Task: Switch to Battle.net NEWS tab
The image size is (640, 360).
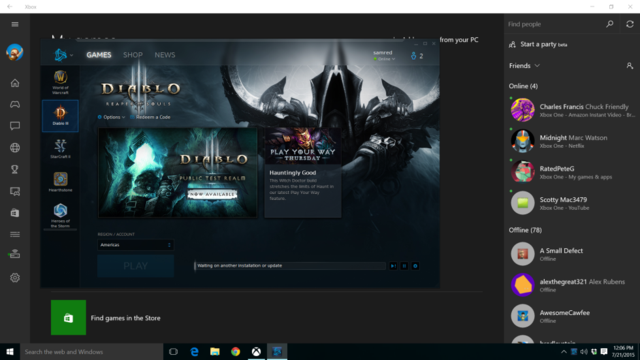Action: click(164, 55)
